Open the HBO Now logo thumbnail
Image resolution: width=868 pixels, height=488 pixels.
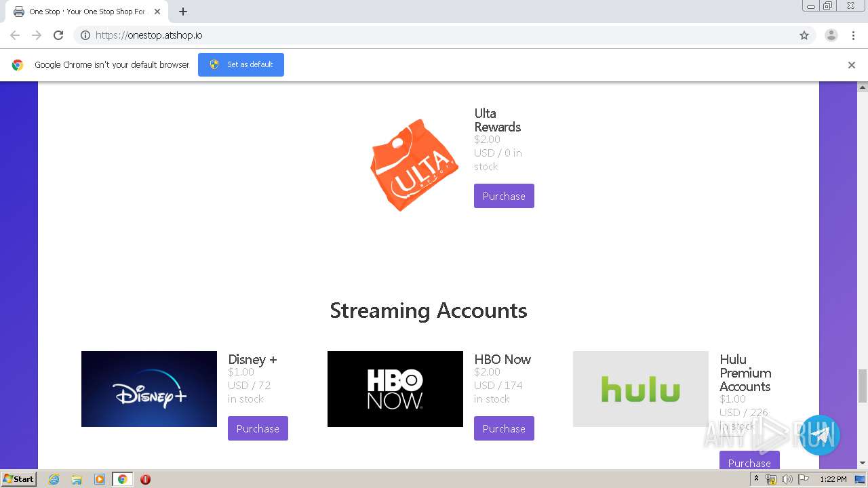pos(395,389)
